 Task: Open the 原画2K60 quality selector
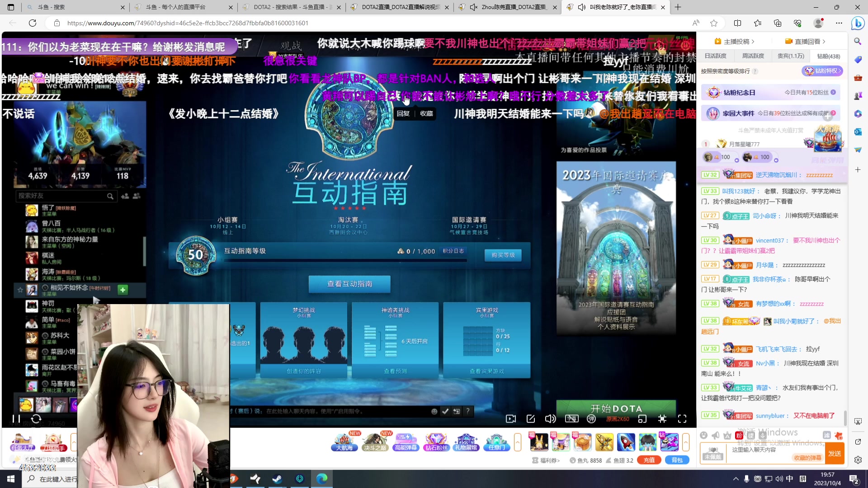618,419
